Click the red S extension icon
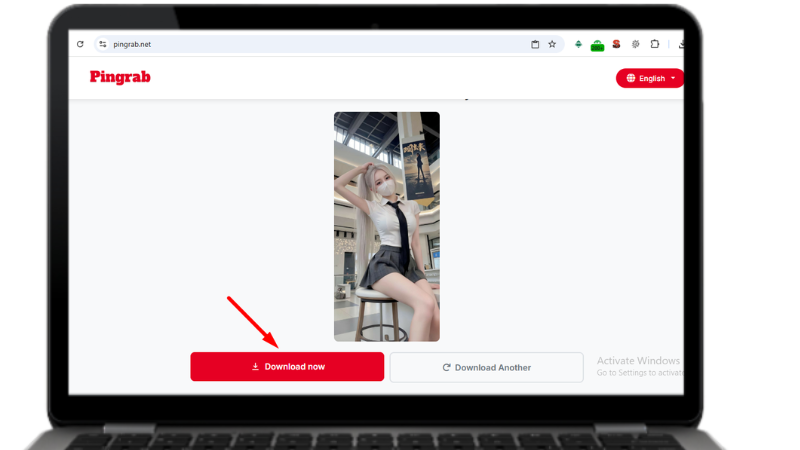This screenshot has height=450, width=800. 616,44
